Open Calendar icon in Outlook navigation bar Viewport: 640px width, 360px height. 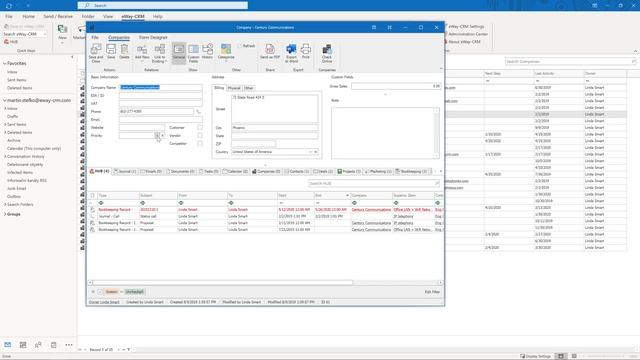tap(23, 345)
